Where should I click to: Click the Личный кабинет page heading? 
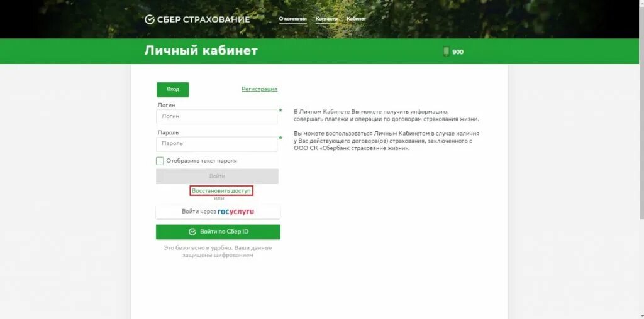201,51
